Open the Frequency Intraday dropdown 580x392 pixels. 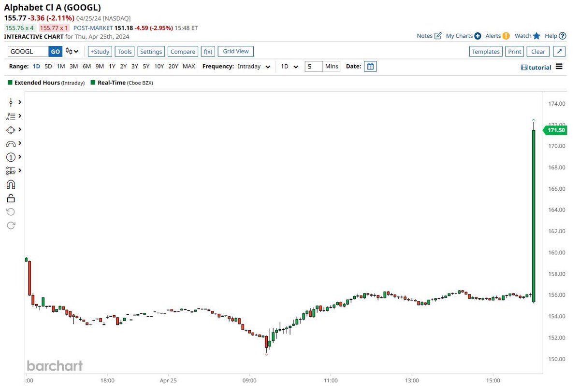click(x=254, y=67)
